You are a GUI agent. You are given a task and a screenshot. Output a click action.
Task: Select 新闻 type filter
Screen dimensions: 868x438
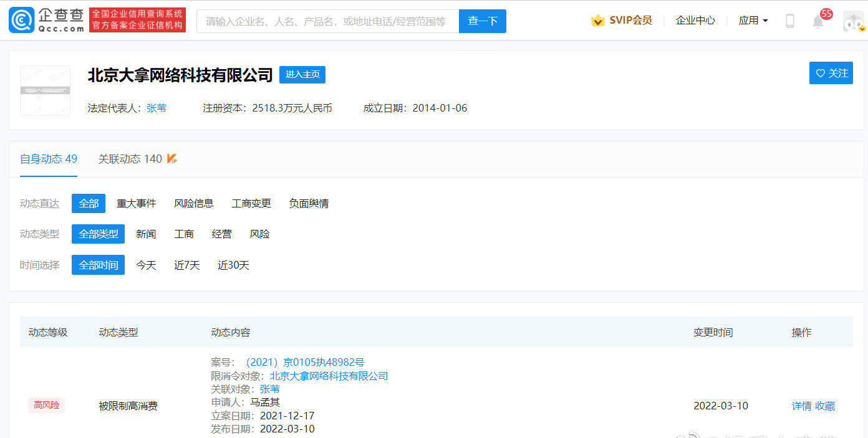click(x=146, y=234)
